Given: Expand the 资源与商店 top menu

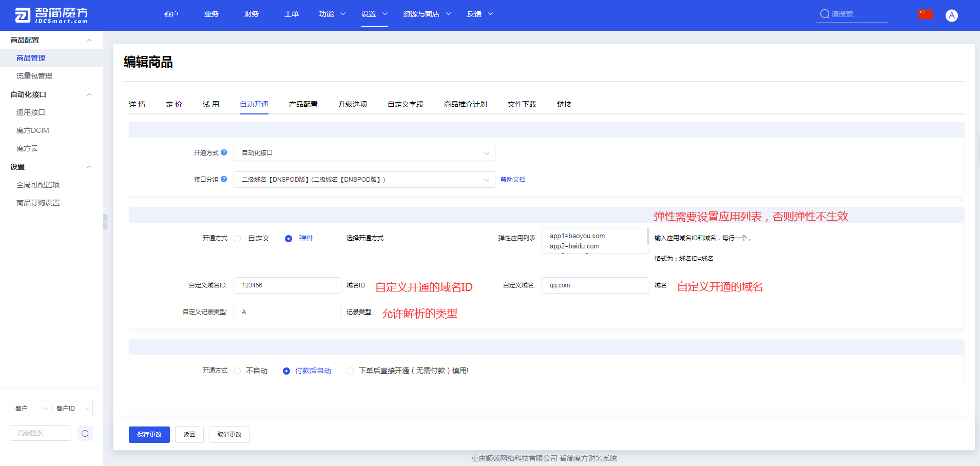Looking at the screenshot, I should [427, 14].
